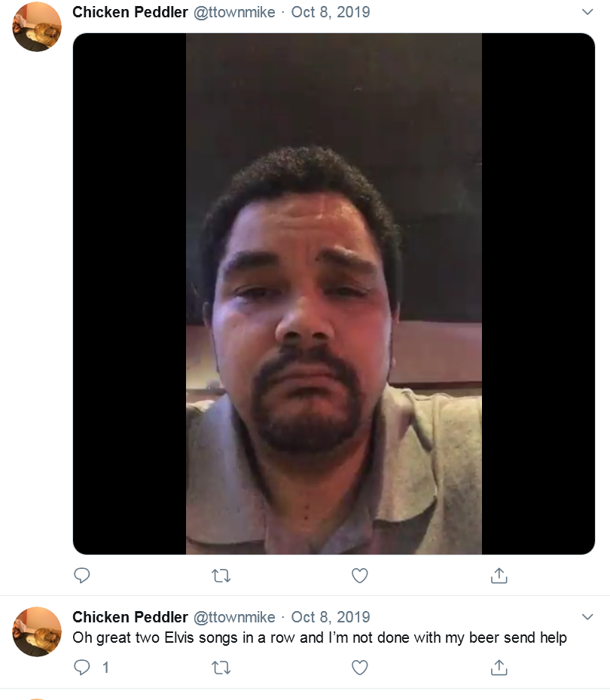Like the Elvis songs tweet
The width and height of the screenshot is (610, 700).
click(360, 668)
